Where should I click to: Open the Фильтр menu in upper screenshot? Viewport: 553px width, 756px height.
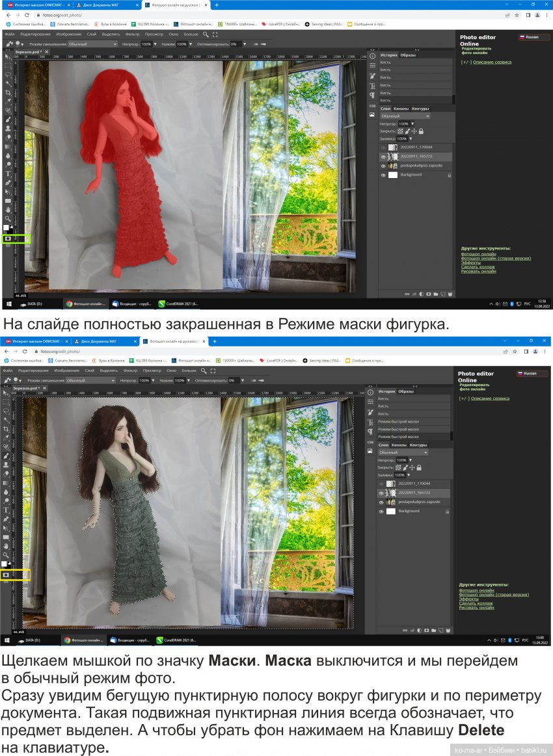132,34
